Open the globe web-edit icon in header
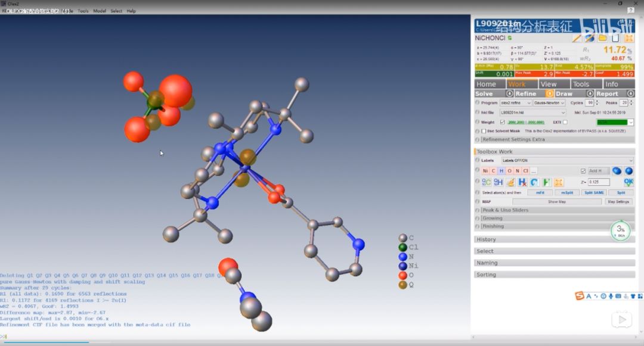Viewport: 644px width, 346px height. [590, 38]
